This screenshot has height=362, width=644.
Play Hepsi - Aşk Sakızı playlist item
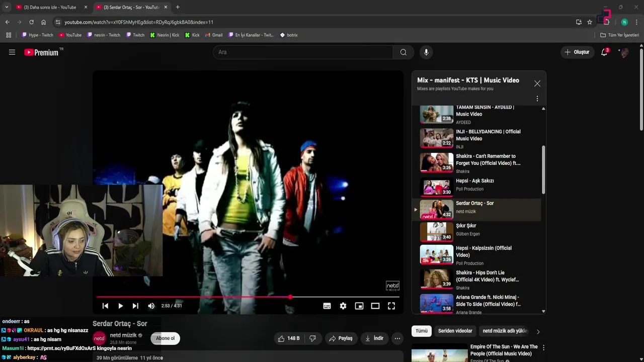(x=477, y=187)
